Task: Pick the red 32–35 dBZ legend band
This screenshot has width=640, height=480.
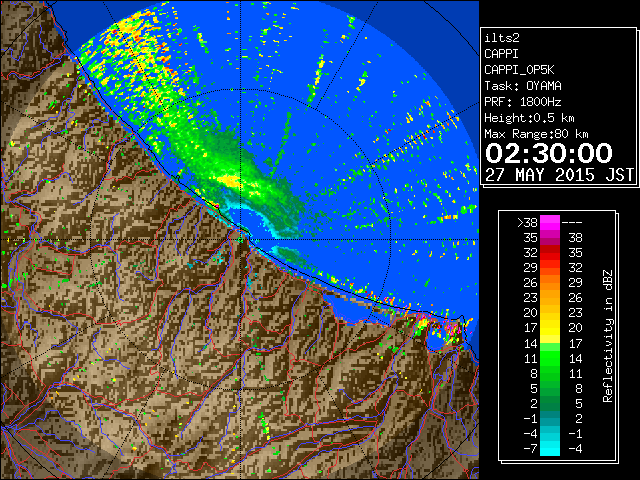Action: (x=550, y=253)
